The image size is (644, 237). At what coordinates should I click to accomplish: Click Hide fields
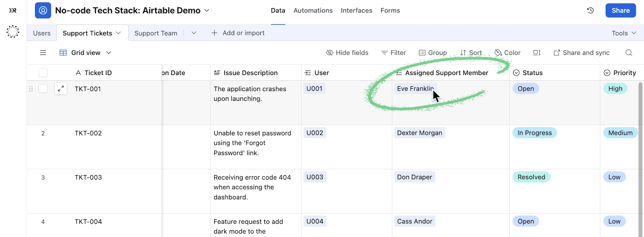347,53
